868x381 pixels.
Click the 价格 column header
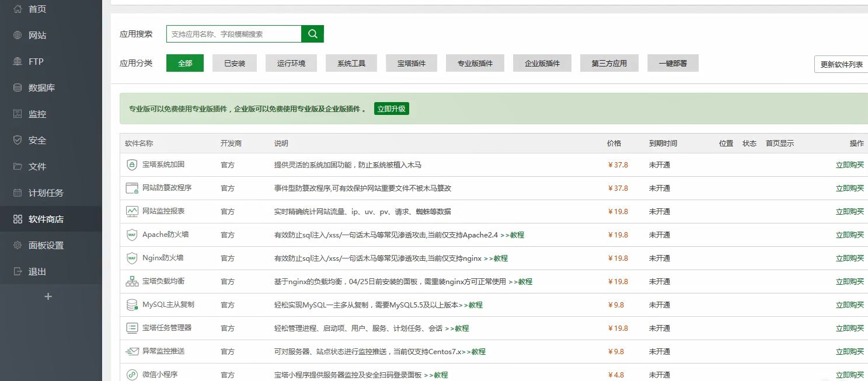point(614,143)
